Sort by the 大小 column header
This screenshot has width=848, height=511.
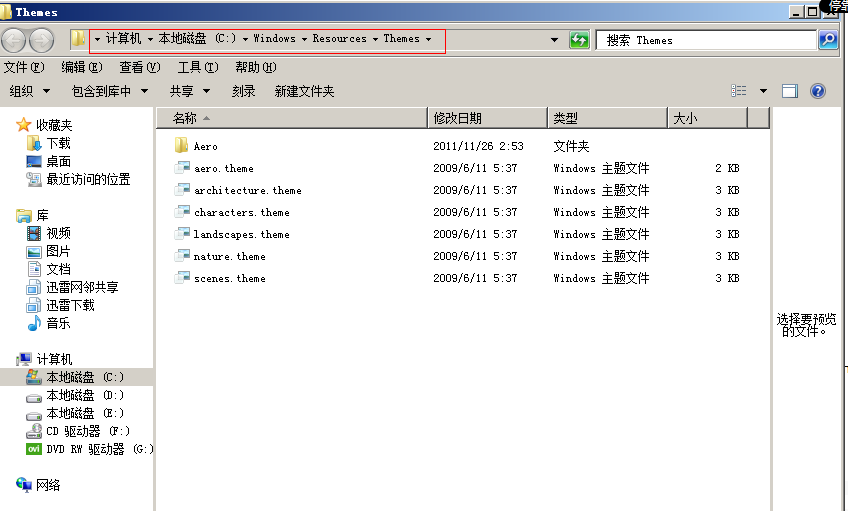click(708, 118)
